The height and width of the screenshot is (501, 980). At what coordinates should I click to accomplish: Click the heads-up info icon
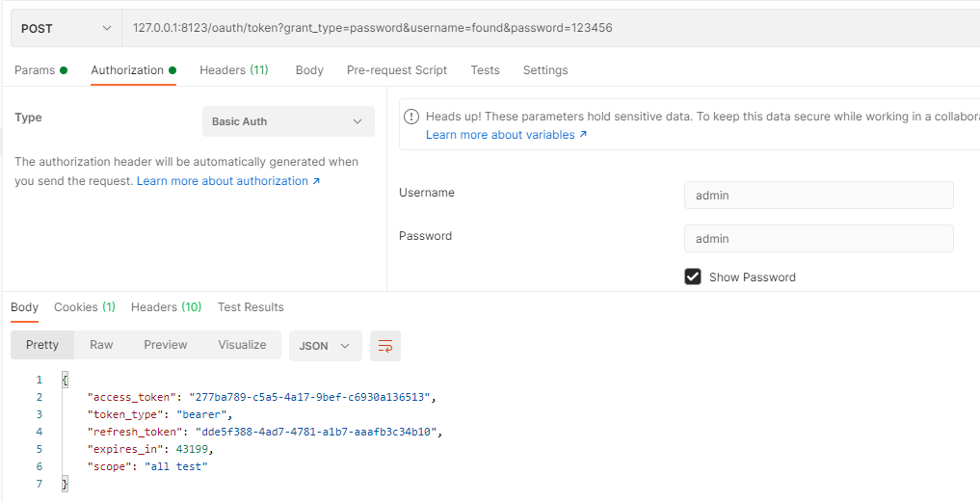(x=411, y=117)
